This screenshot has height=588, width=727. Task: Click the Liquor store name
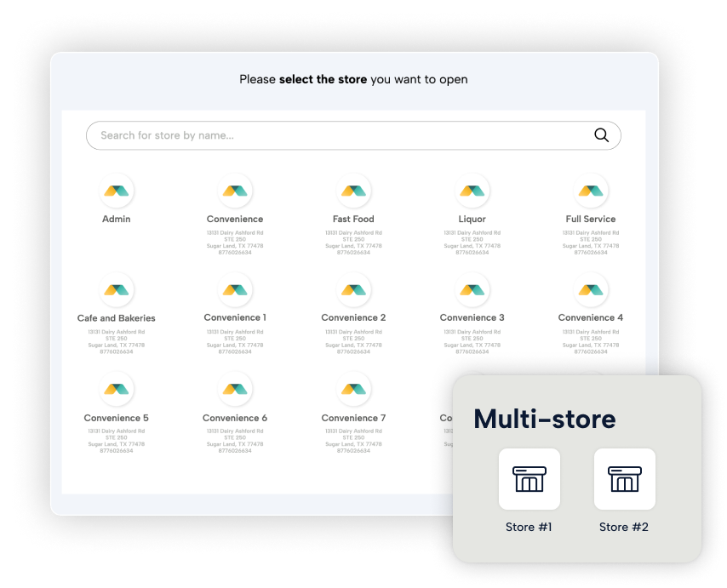click(x=472, y=219)
